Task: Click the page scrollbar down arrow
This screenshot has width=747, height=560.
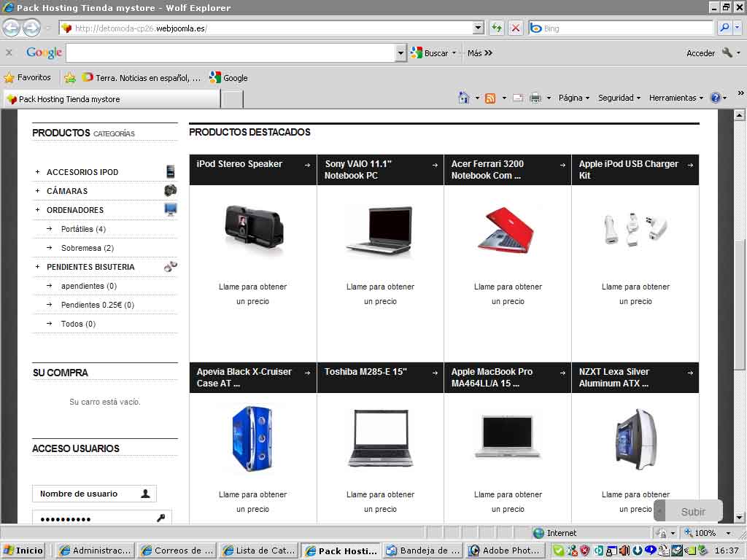Action: 739,518
